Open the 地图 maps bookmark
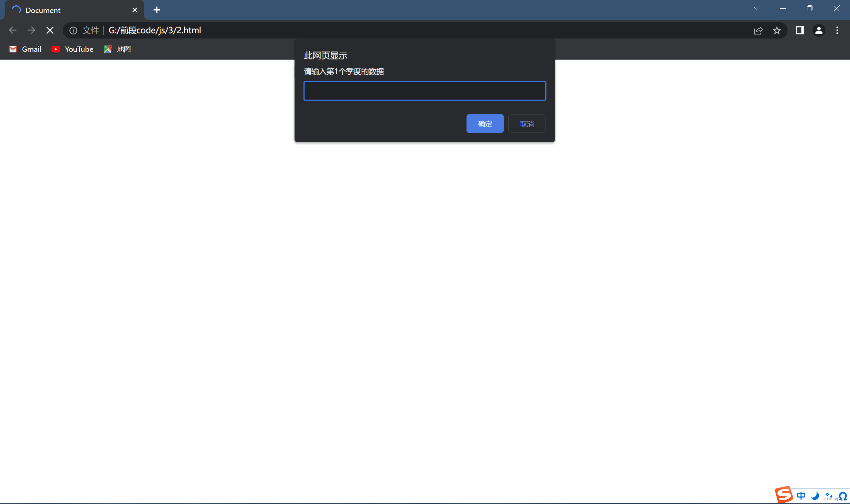This screenshot has width=850, height=504. (117, 49)
